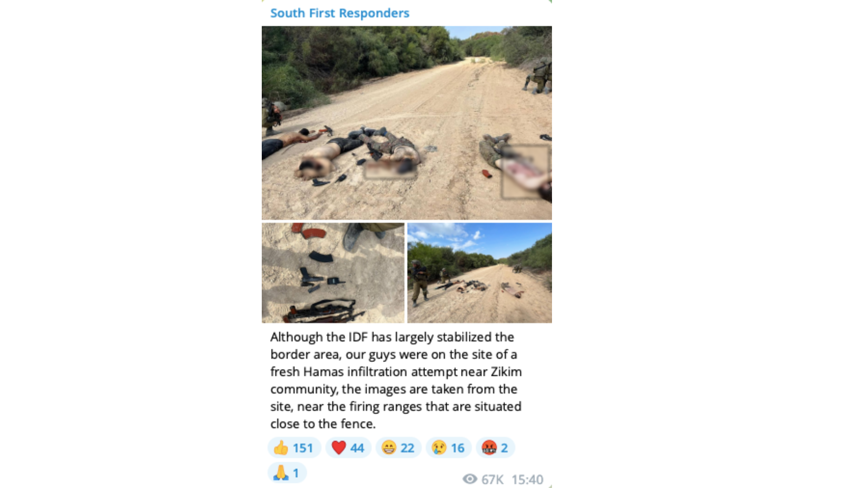The height and width of the screenshot is (488, 868).
Task: Click the cursing face emoji reaction icon
Action: (489, 448)
